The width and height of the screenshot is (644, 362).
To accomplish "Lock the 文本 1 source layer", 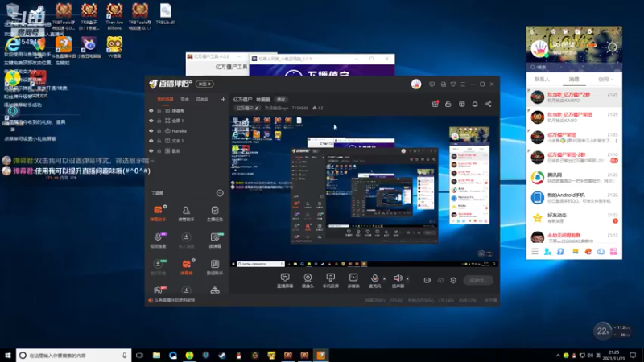I will [x=159, y=141].
